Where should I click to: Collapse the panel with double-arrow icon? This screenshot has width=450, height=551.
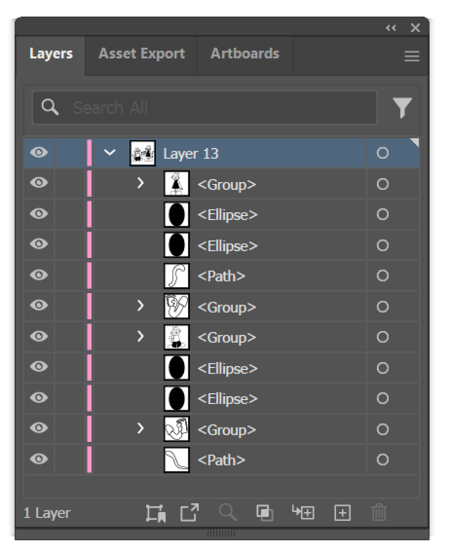391,28
